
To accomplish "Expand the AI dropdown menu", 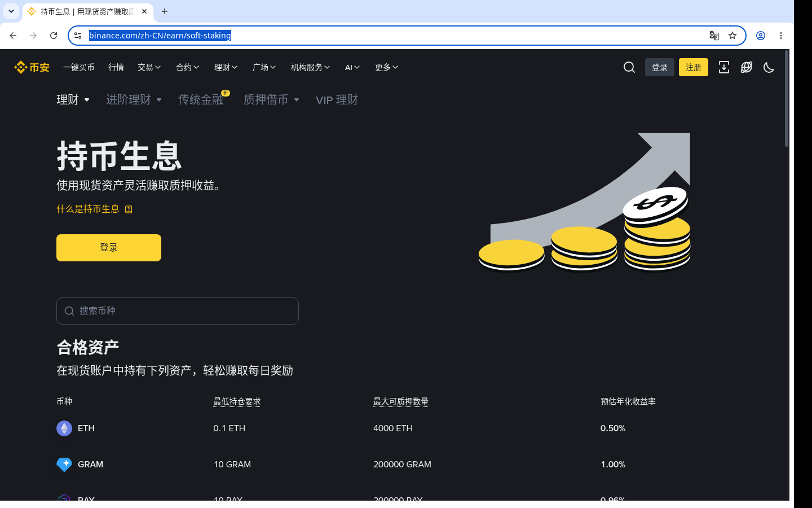I will (x=352, y=67).
